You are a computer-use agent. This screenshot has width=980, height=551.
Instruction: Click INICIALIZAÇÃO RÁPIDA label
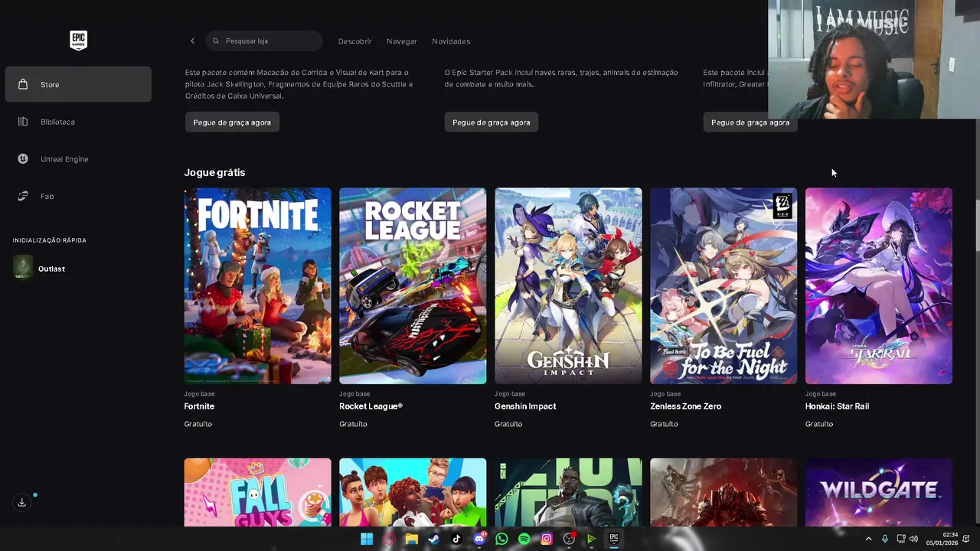(49, 240)
